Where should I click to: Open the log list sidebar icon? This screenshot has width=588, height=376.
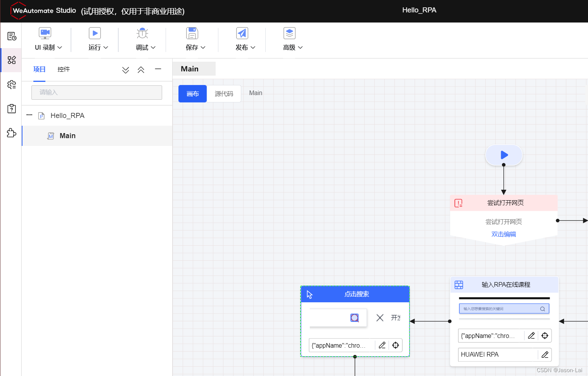(12, 36)
